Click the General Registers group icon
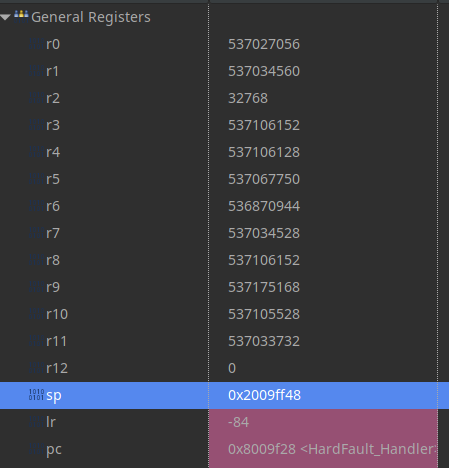This screenshot has height=468, width=449. click(21, 16)
